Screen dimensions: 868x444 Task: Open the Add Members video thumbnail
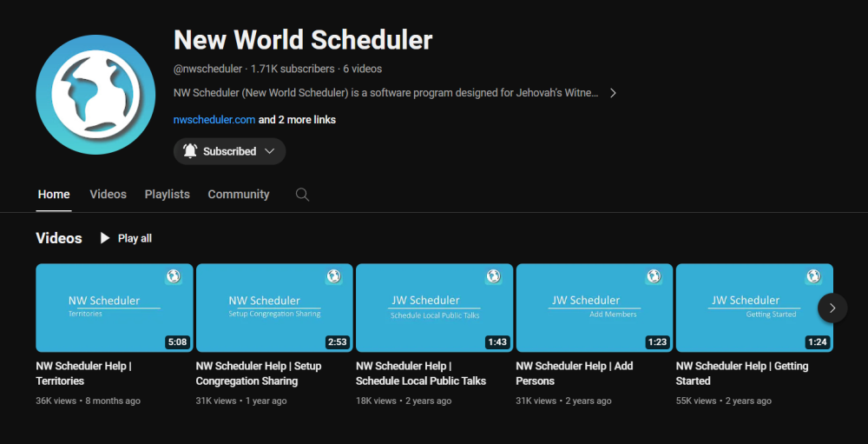594,308
